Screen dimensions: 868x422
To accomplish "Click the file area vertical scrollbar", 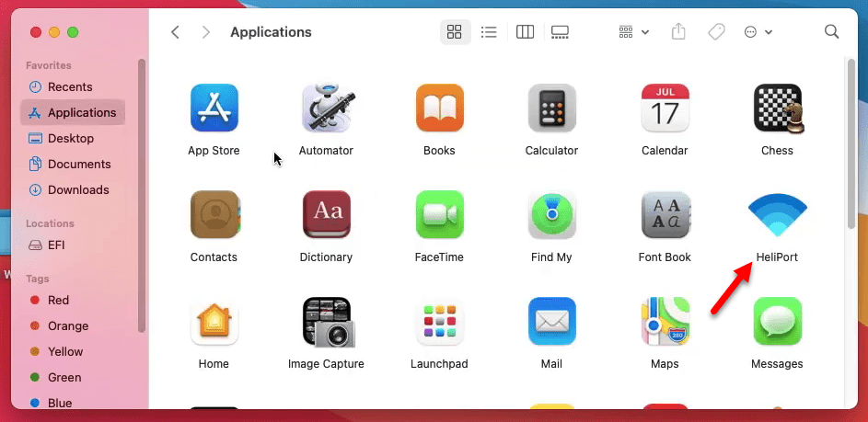I will tap(852, 143).
